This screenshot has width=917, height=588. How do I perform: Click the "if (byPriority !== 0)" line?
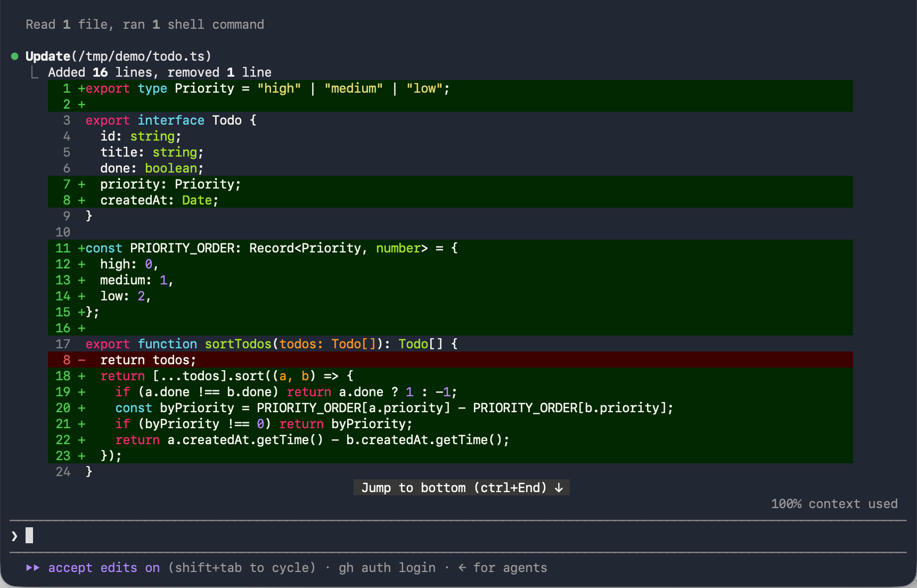click(450, 423)
